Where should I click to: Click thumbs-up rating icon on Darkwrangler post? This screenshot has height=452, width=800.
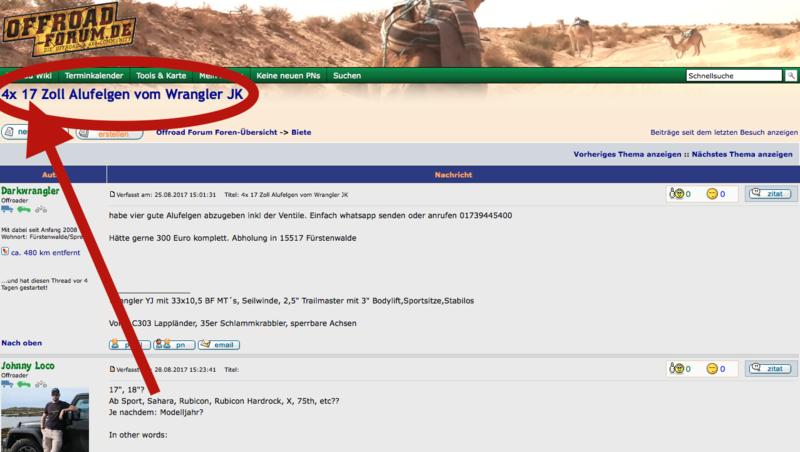pos(677,194)
